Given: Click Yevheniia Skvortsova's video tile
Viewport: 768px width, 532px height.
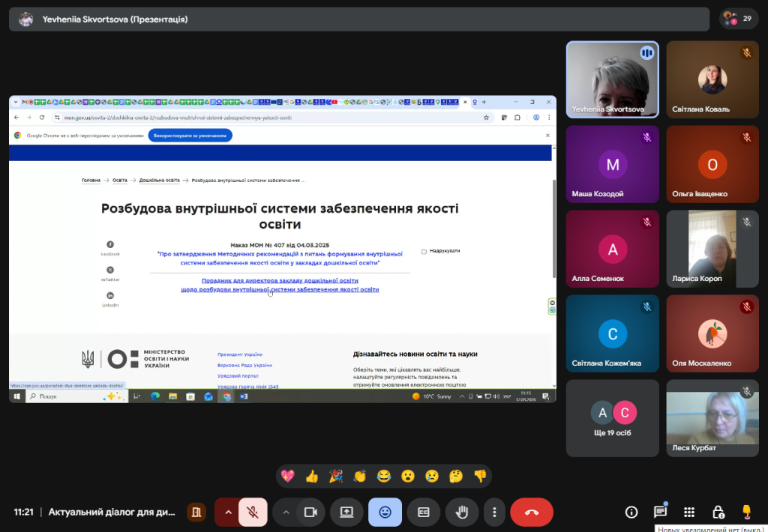Looking at the screenshot, I should point(612,79).
